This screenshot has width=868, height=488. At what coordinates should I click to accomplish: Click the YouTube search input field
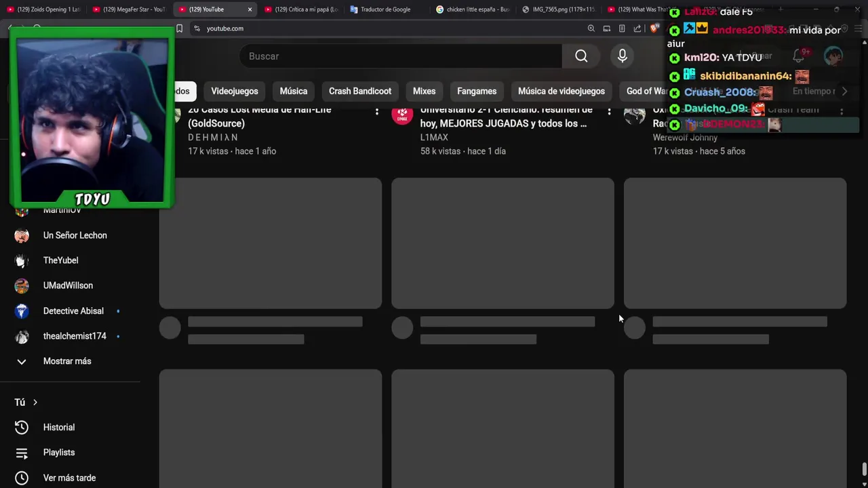pos(401,56)
